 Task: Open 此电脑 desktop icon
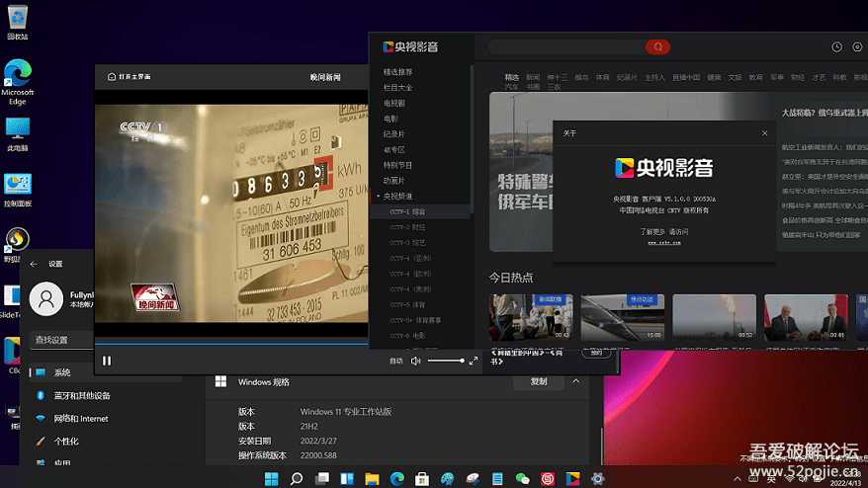coord(17,134)
